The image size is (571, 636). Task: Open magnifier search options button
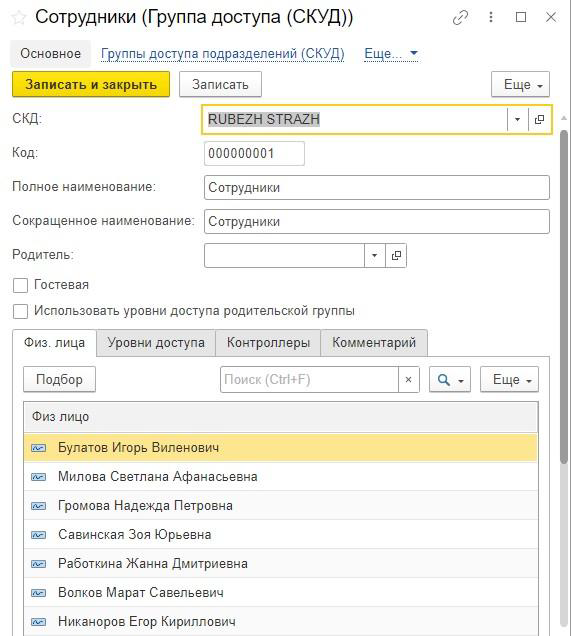coord(450,380)
